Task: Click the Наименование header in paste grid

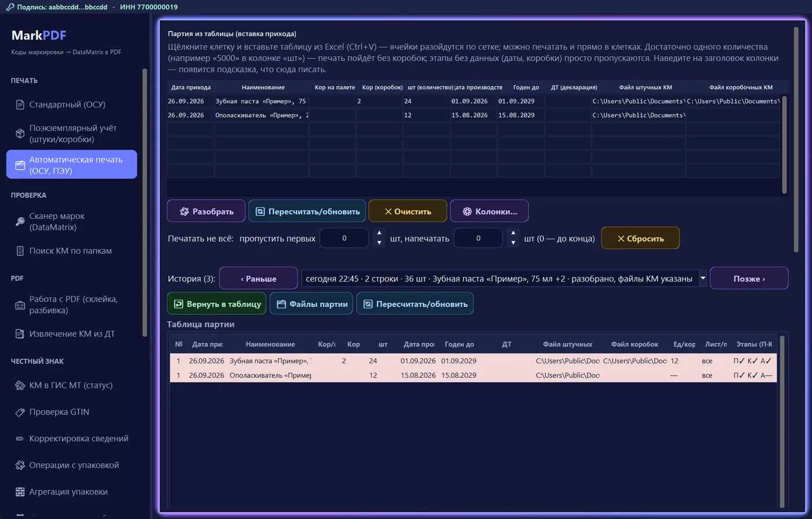Action: (x=263, y=87)
